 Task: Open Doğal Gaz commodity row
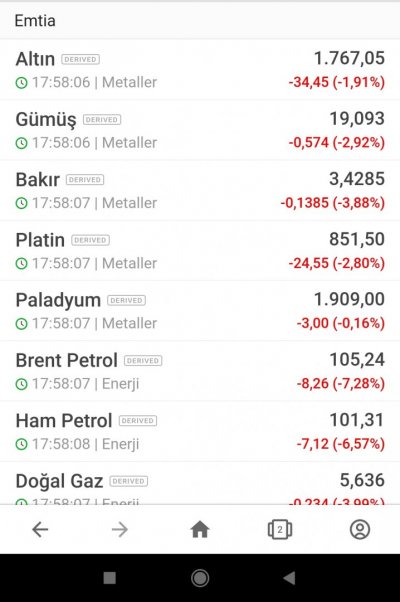coord(200,484)
